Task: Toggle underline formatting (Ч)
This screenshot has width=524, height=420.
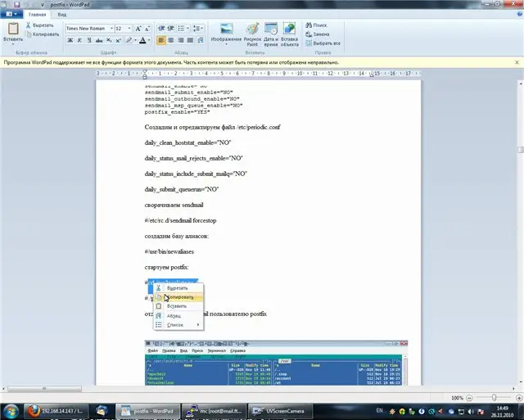Action: click(89, 40)
